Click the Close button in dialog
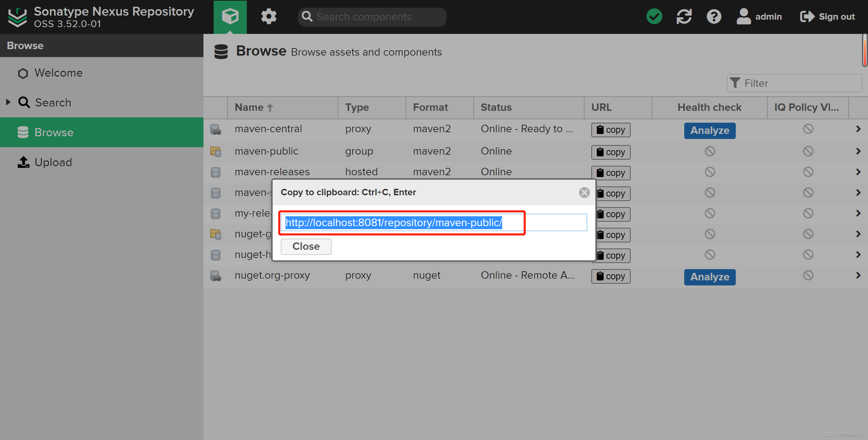This screenshot has width=868, height=440. tap(306, 246)
